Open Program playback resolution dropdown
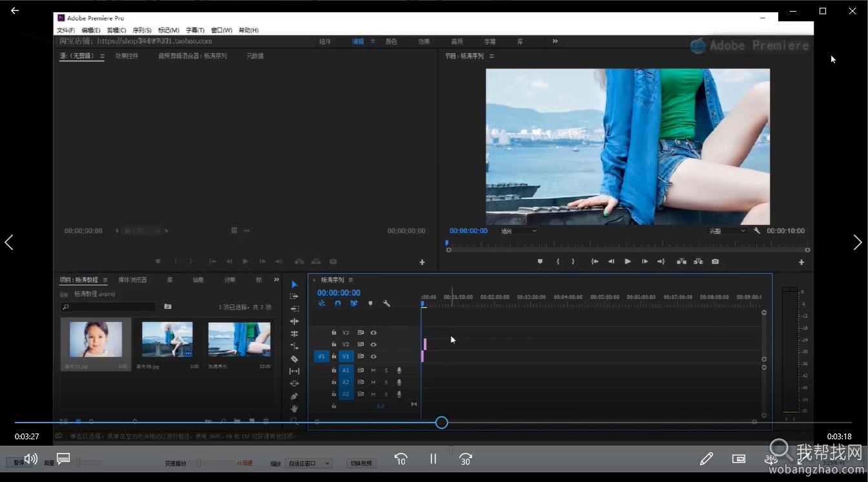 tap(727, 231)
